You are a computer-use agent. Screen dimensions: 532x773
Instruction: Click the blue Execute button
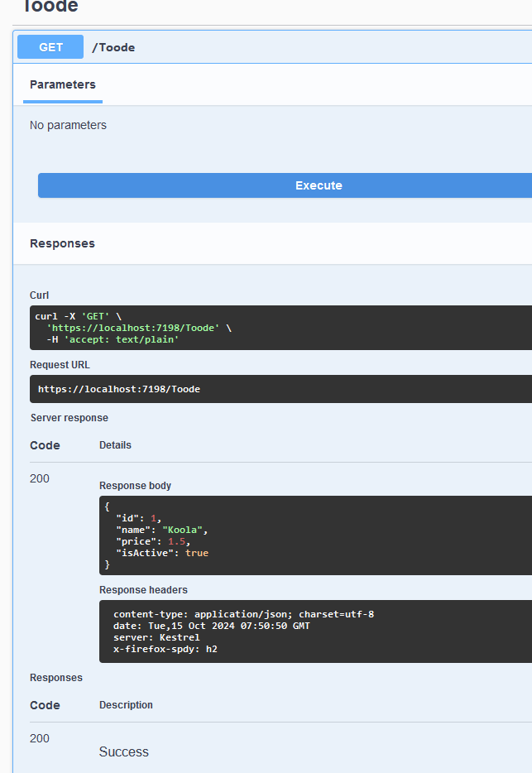point(285,185)
